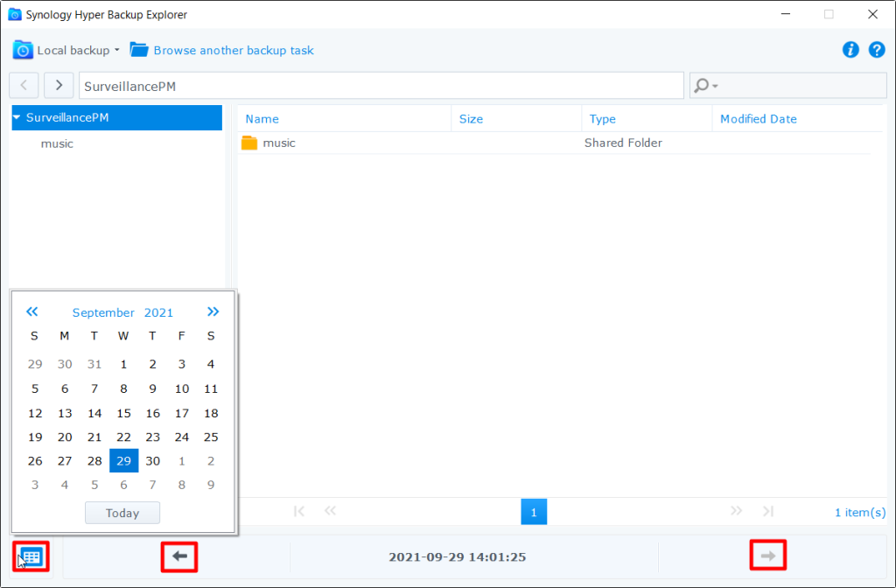Image resolution: width=896 pixels, height=588 pixels.
Task: Select September 10 in calendar
Action: coord(182,388)
